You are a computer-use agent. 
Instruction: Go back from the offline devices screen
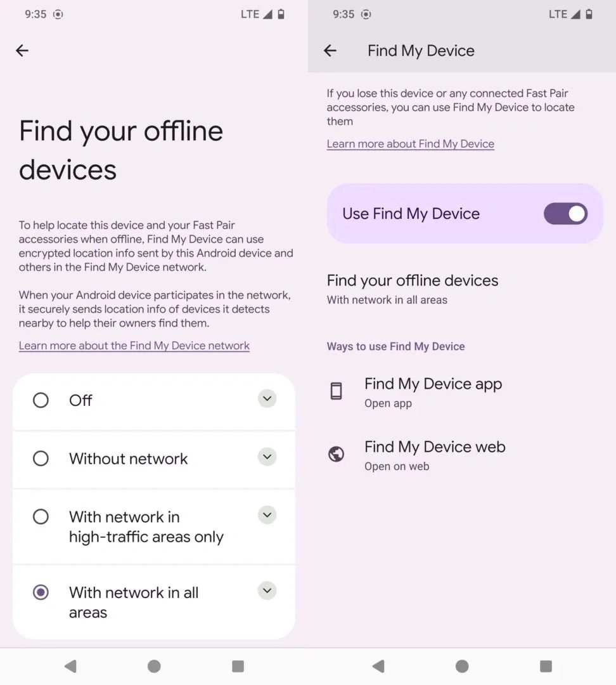coord(22,51)
